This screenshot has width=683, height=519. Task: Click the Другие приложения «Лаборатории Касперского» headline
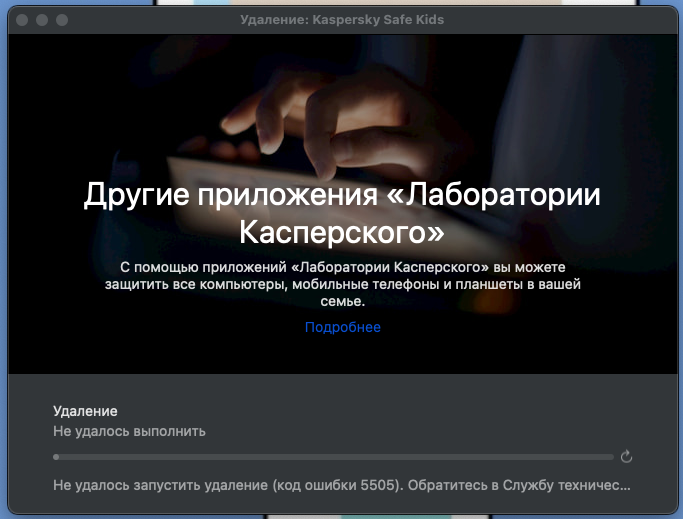click(x=342, y=213)
